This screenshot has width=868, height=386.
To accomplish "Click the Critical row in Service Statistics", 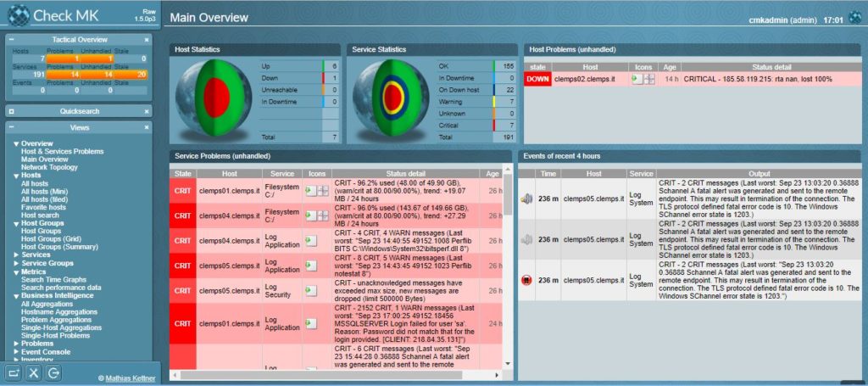I will pos(476,126).
